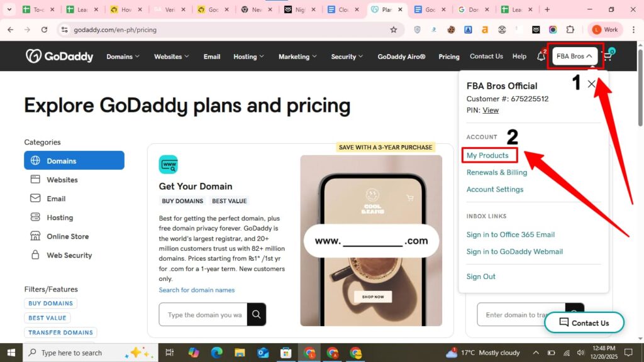Apply the BEST VALUE filter tag
This screenshot has width=644, height=362.
point(47,317)
